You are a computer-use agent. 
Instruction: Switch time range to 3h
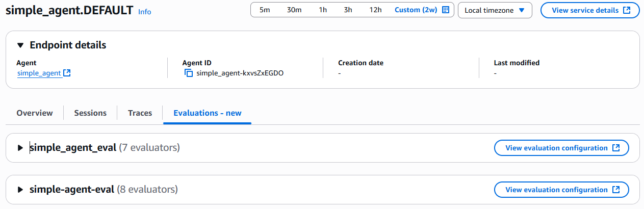348,10
